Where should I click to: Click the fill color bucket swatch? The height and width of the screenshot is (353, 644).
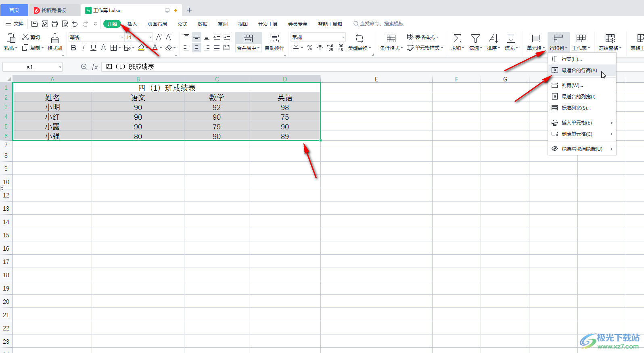(141, 48)
